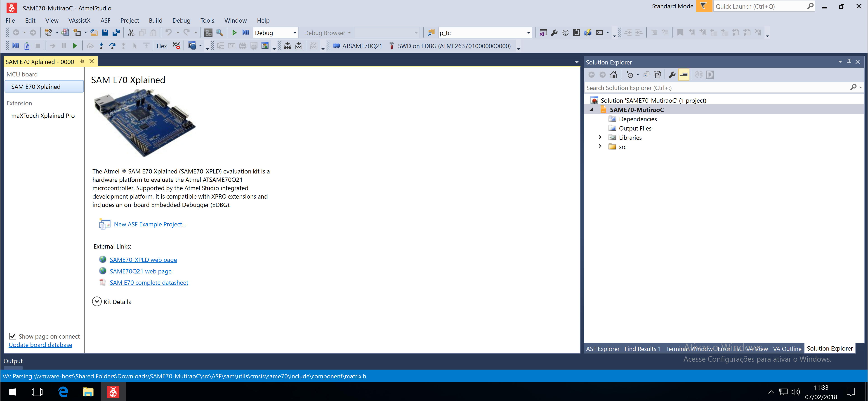Open the Debug Browser dropdown

click(327, 33)
